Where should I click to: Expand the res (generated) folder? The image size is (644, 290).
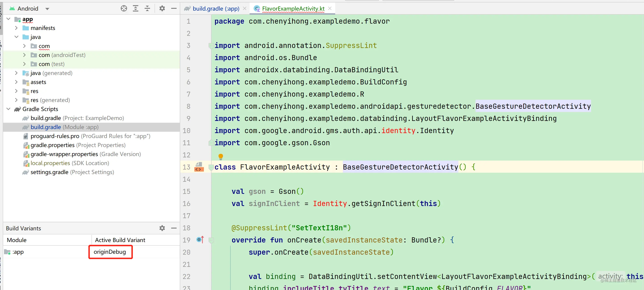click(x=16, y=100)
